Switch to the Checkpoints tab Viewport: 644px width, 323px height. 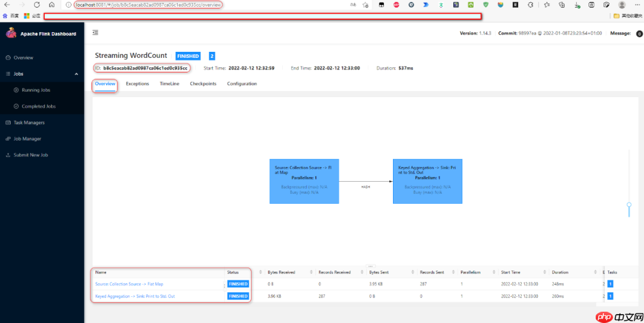(x=203, y=84)
